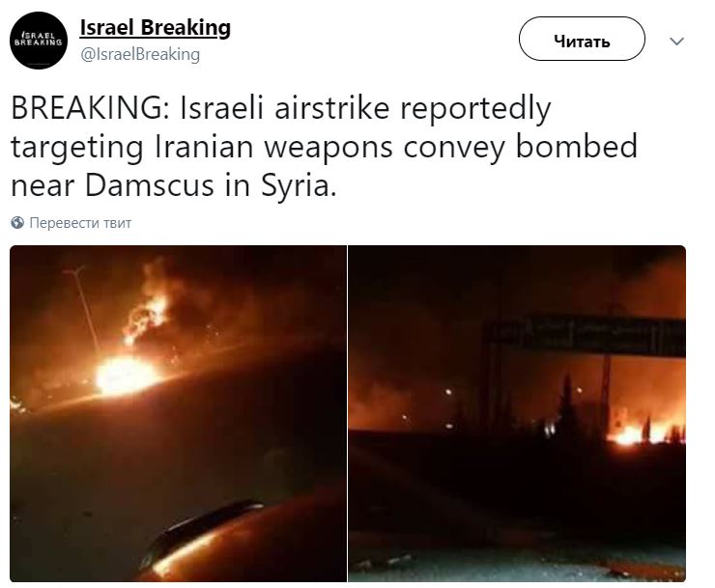The image size is (715, 588).
Task: Open the Israel Breaking profile avatar
Action: click(39, 41)
